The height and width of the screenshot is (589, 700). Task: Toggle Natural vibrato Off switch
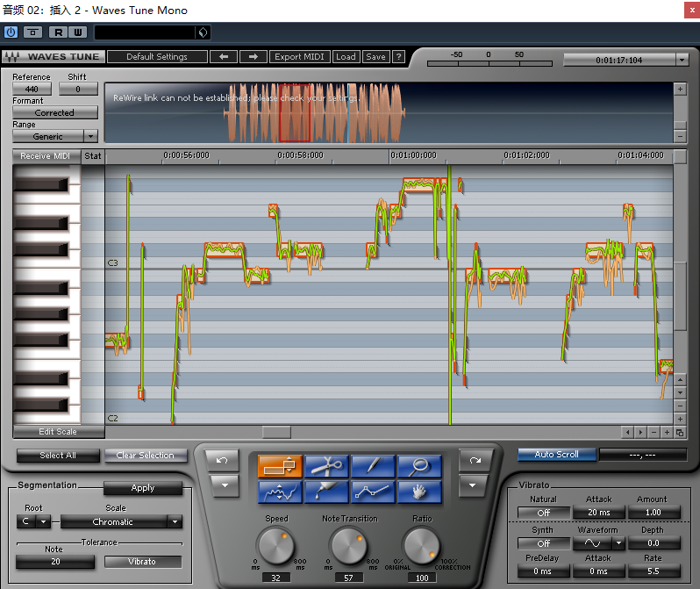(x=544, y=513)
